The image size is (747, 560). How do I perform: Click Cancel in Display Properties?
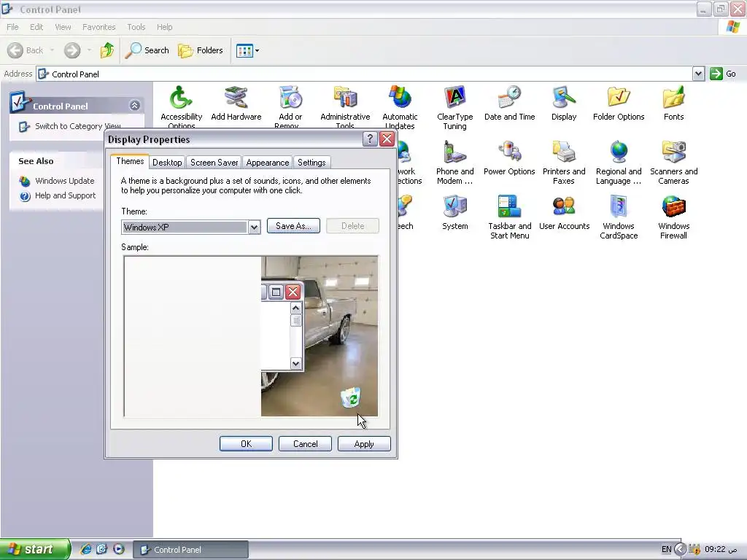pos(305,444)
